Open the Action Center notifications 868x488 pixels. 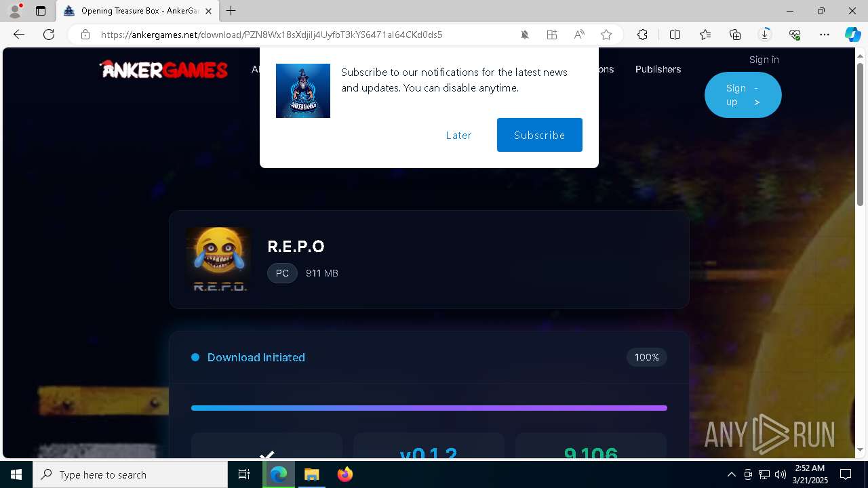click(x=846, y=474)
